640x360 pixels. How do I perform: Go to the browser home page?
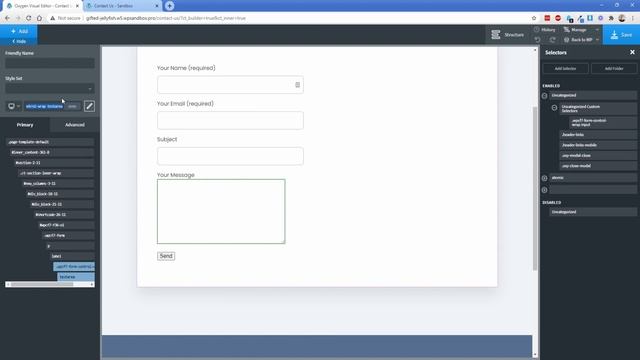tap(39, 18)
